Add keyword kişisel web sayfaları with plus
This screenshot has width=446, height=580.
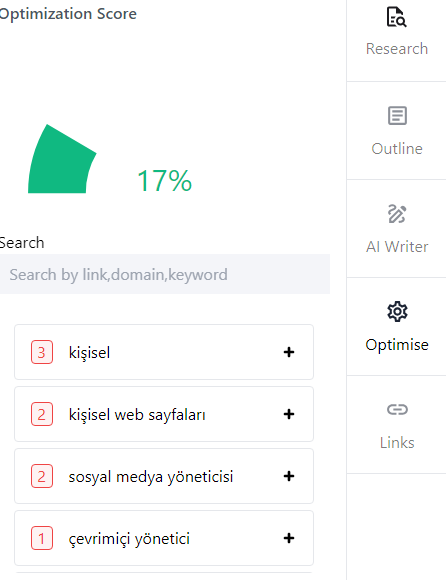pyautogui.click(x=289, y=414)
